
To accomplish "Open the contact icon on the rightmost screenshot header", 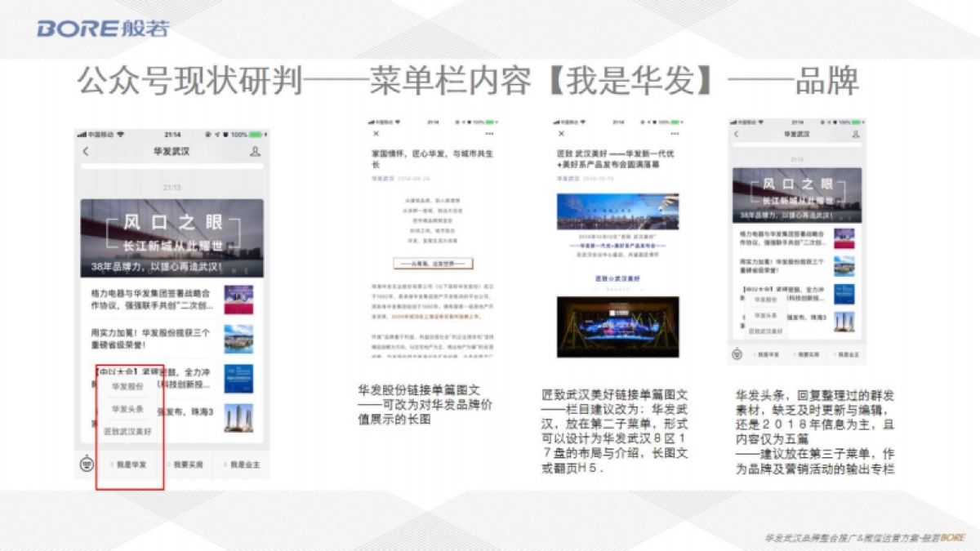I will [855, 135].
